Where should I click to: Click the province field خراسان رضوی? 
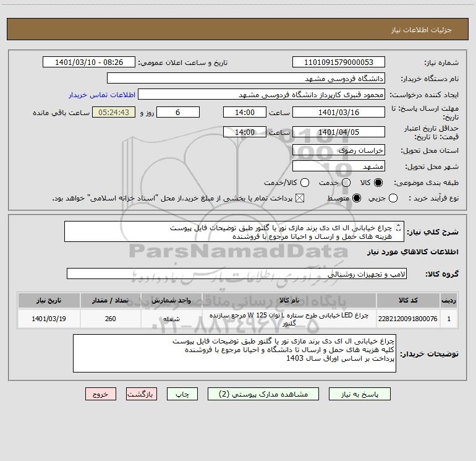point(339,150)
